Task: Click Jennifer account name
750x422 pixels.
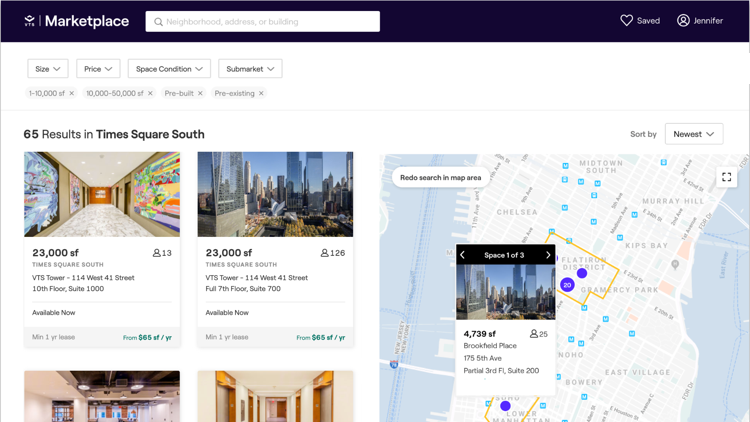Action: [708, 21]
